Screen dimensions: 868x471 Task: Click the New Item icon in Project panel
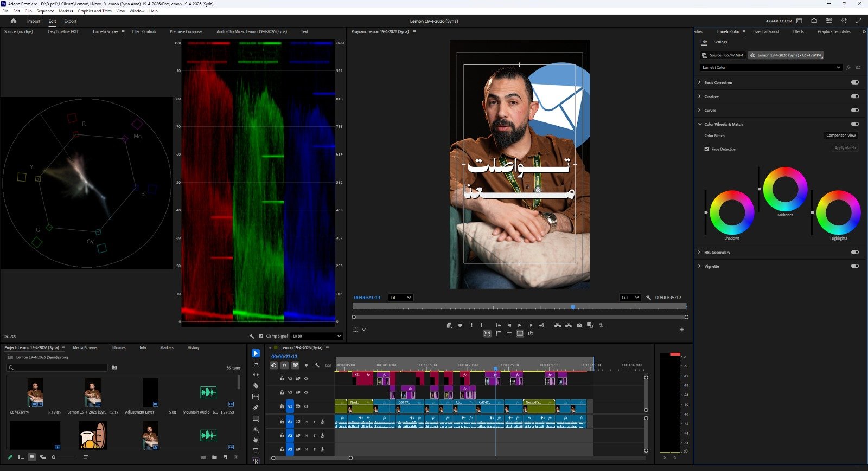225,457
